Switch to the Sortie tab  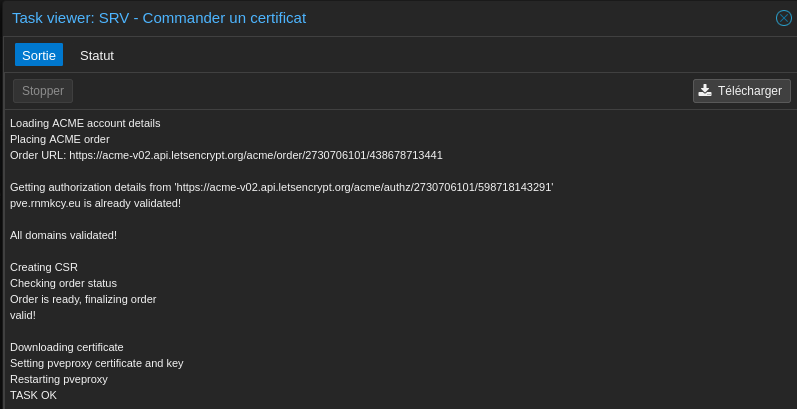39,55
